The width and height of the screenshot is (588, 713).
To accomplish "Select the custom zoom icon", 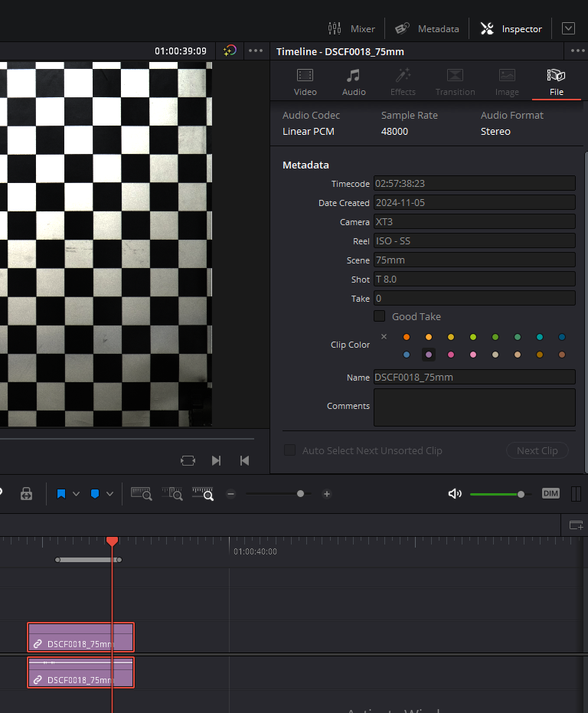I will 203,494.
